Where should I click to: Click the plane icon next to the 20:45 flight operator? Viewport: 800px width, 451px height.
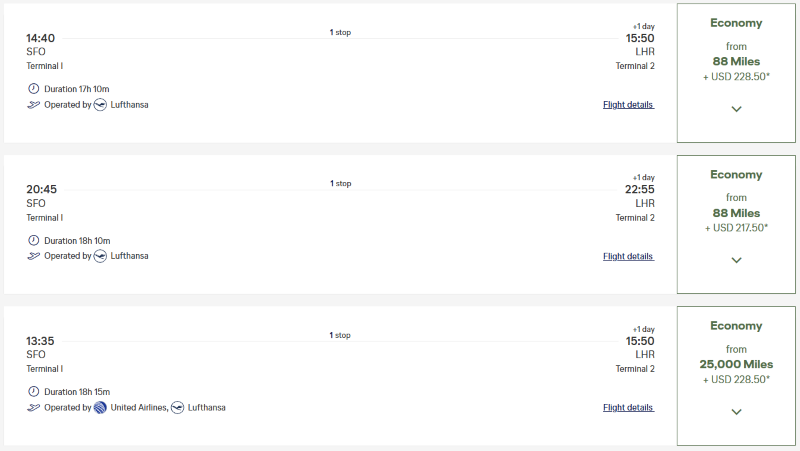pyautogui.click(x=34, y=256)
